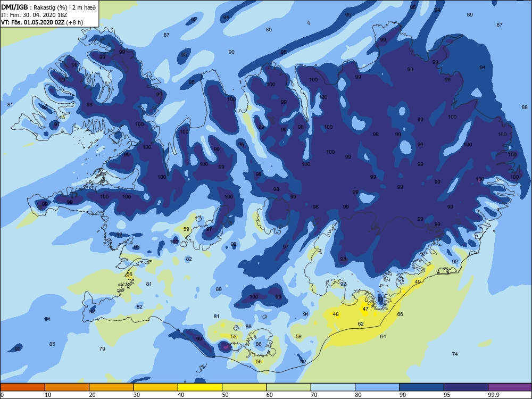The image size is (532, 399).
Task: Click the 59 value in west Iceland
Action: [186, 229]
